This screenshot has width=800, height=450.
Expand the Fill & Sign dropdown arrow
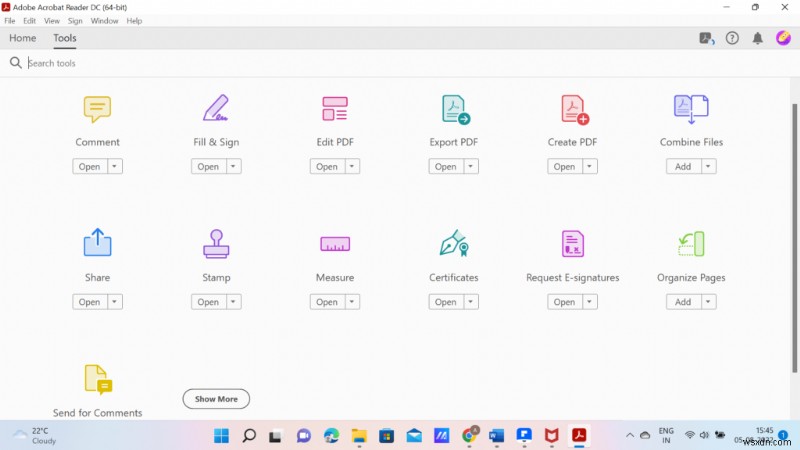tap(233, 166)
